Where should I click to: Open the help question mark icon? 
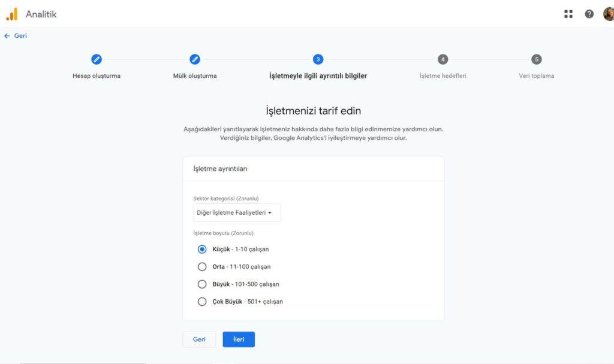[589, 14]
